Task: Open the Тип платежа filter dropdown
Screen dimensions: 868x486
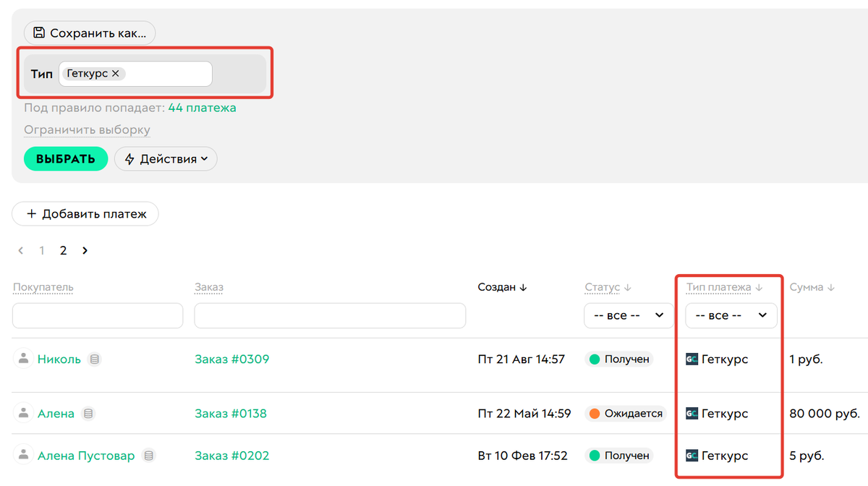Action: pyautogui.click(x=731, y=315)
